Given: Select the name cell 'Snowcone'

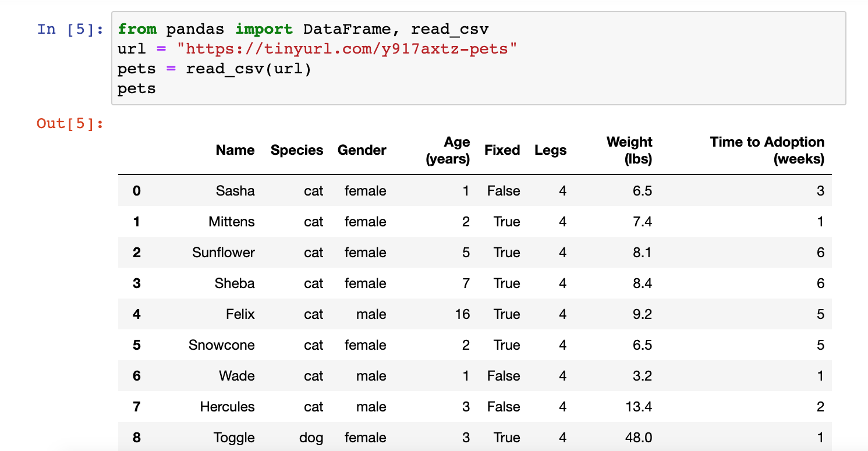Looking at the screenshot, I should click(222, 345).
